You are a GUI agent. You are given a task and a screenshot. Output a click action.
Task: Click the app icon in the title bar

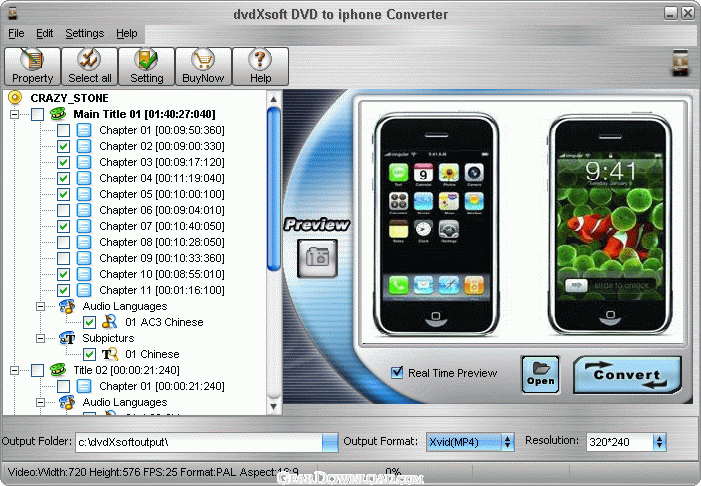tap(13, 14)
